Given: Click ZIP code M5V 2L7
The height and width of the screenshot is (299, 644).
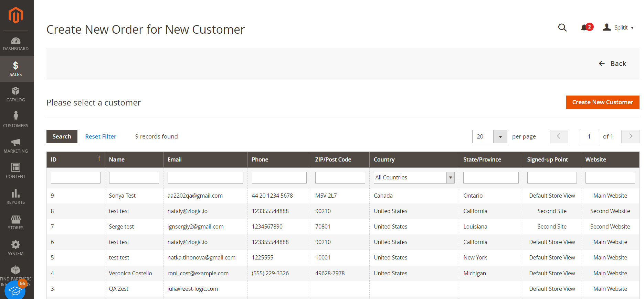Looking at the screenshot, I should (x=326, y=196).
